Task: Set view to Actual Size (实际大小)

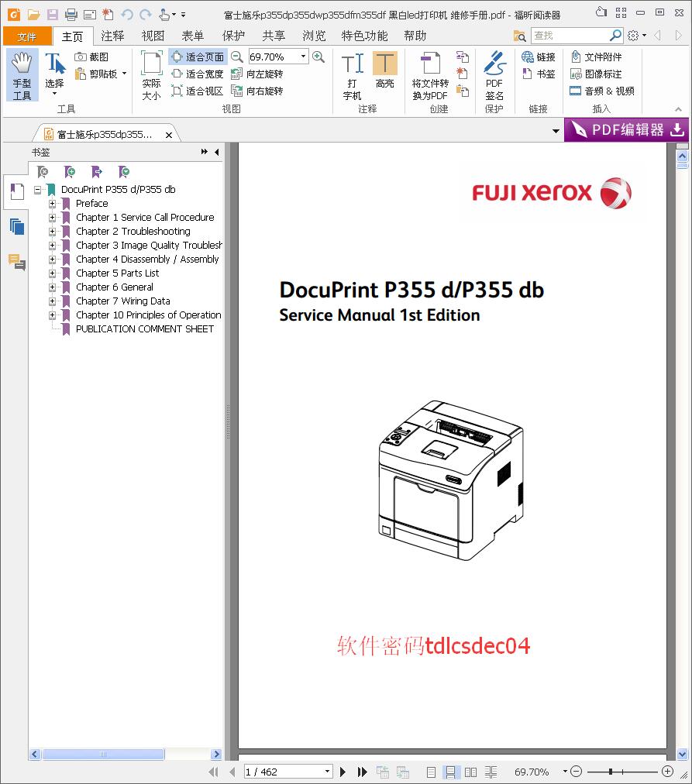Action: point(151,75)
